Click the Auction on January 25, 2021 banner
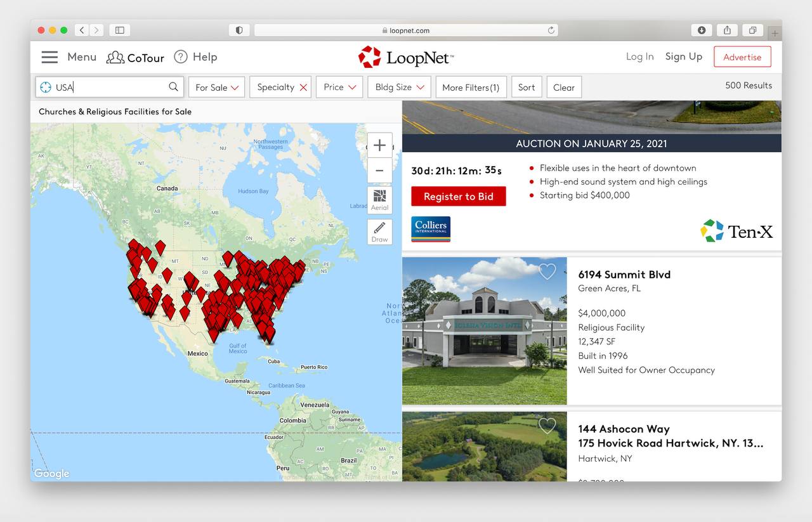Viewport: 812px width, 522px height. click(592, 143)
